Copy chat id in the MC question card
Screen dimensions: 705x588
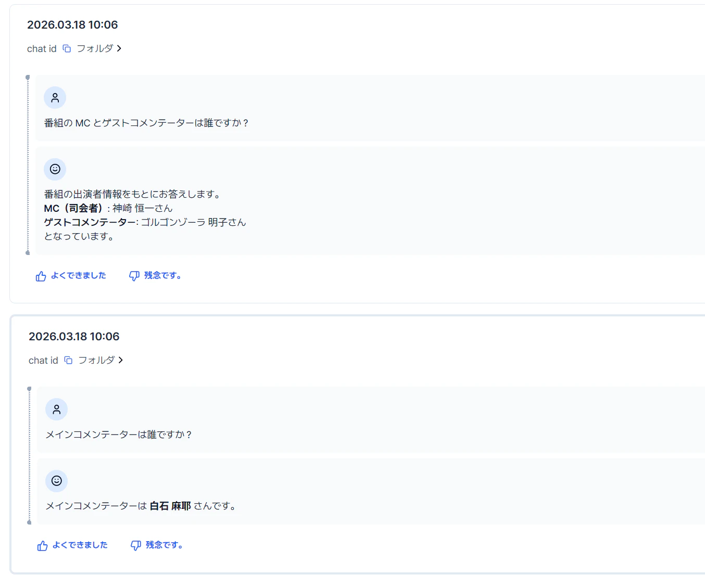67,48
